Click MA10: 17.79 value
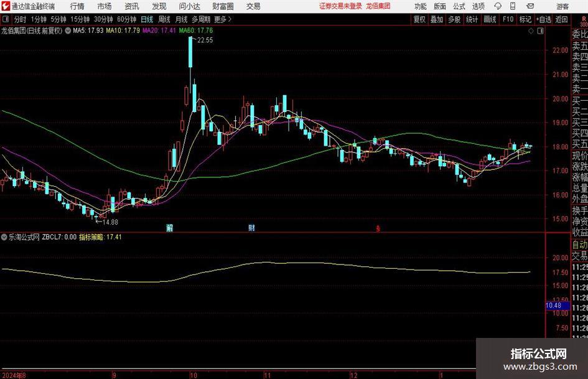 pyautogui.click(x=123, y=30)
